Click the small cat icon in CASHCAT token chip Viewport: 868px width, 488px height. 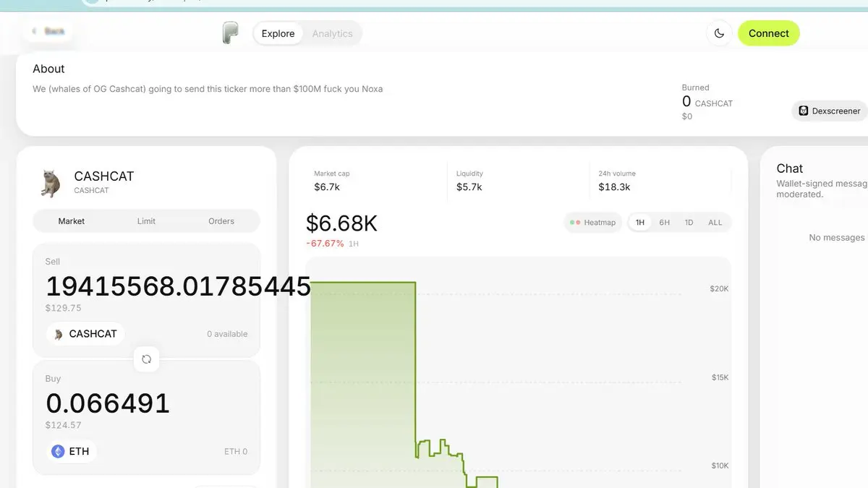59,334
